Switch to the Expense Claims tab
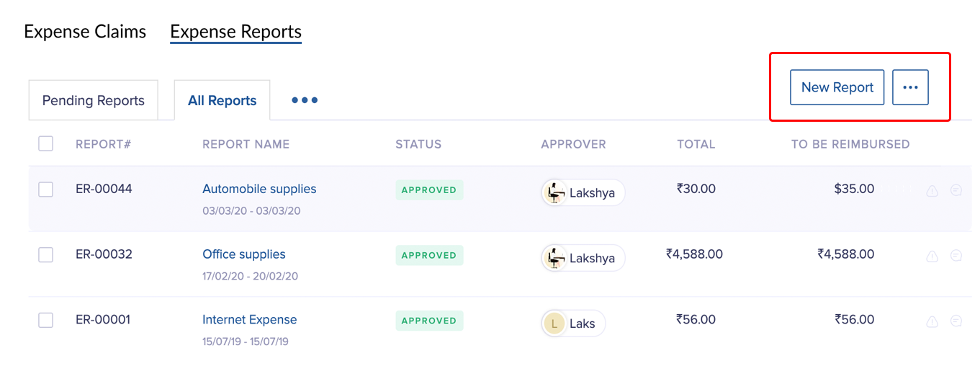This screenshot has height=379, width=980. click(85, 32)
